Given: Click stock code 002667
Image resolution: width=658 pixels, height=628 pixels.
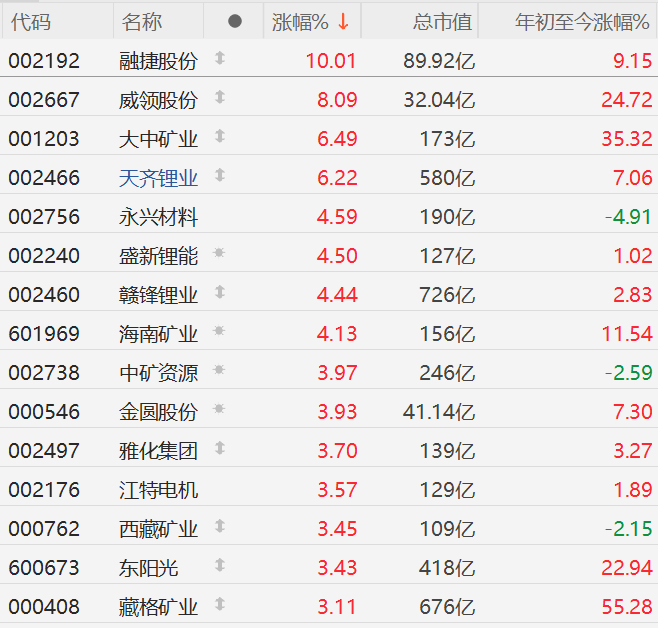Looking at the screenshot, I should tap(44, 100).
